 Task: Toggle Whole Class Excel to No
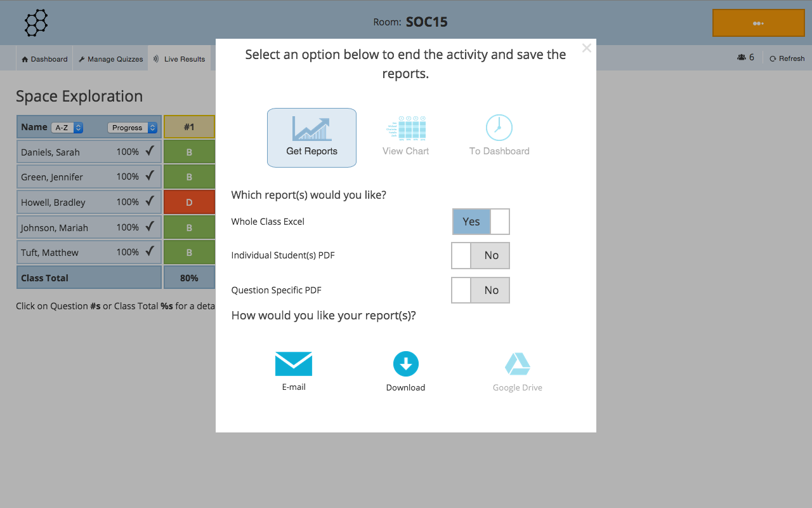pyautogui.click(x=499, y=221)
